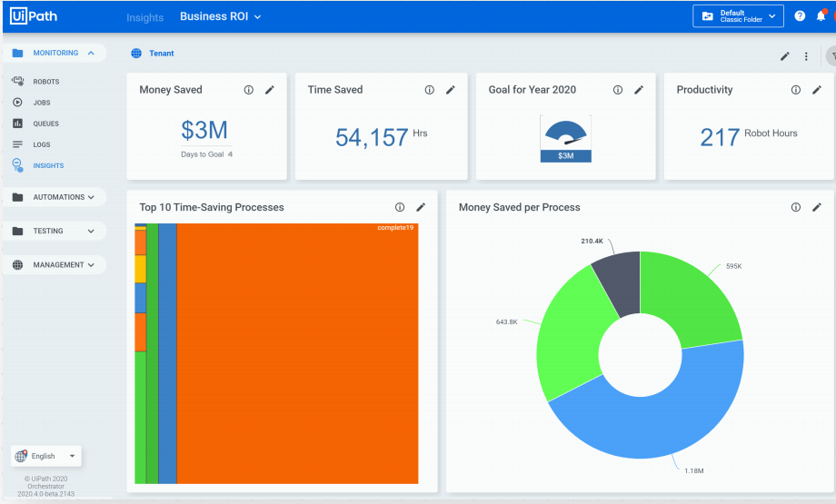The image size is (836, 504).
Task: Click the Queues chart icon
Action: pos(17,124)
